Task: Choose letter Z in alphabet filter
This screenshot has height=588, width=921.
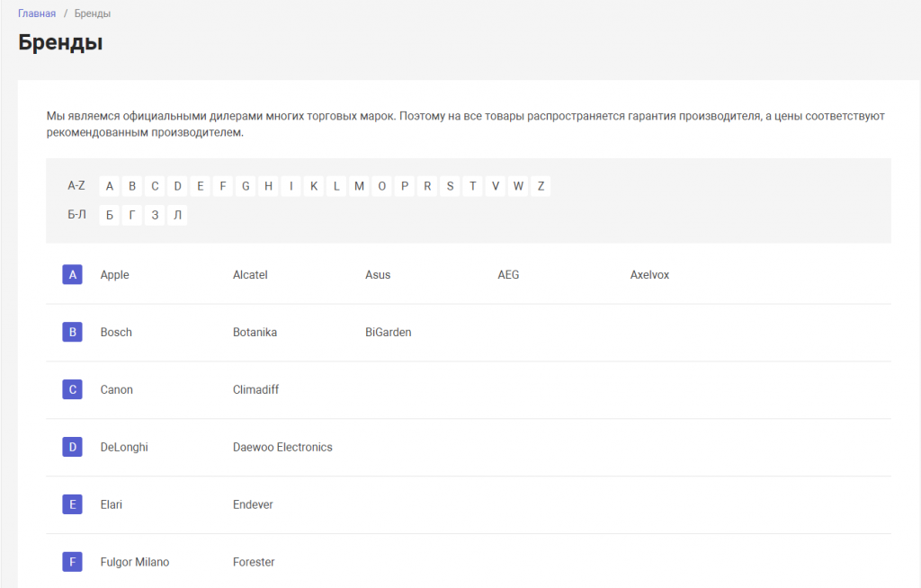Action: [x=541, y=186]
